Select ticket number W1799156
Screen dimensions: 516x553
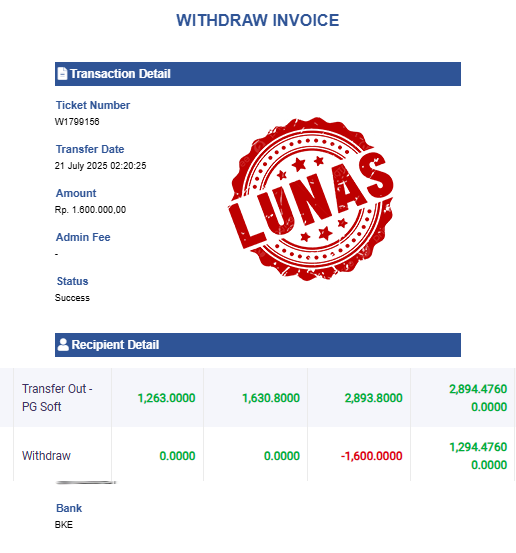point(77,122)
